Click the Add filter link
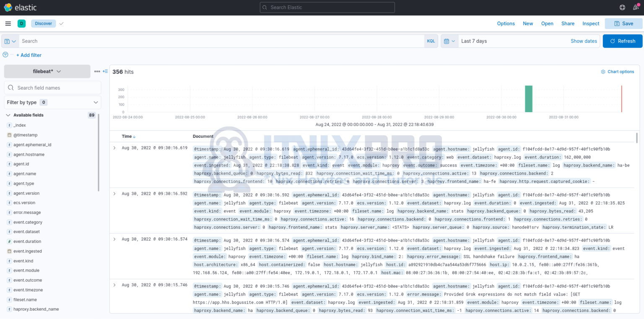Screen dimensions: 644x319 (x=29, y=55)
